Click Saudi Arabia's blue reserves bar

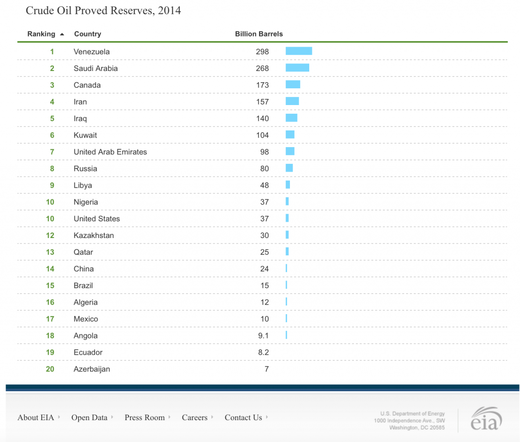pos(297,68)
